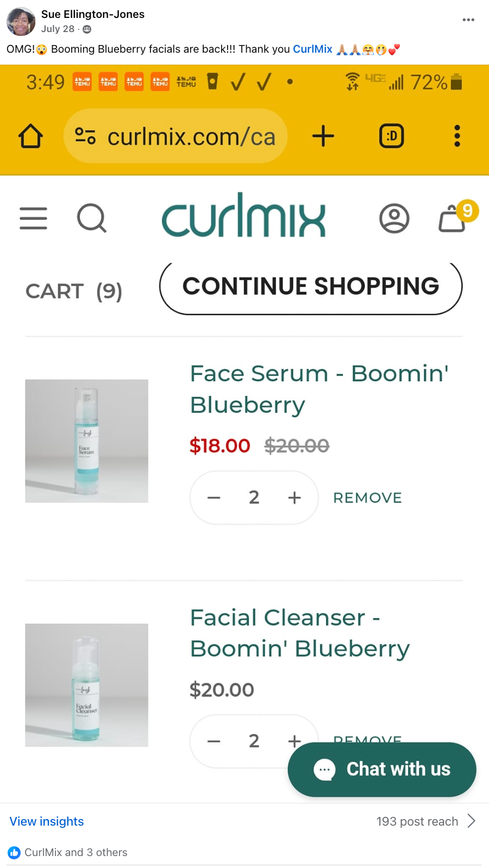
Task: Click the CurlMix search magnifier icon
Action: (91, 218)
